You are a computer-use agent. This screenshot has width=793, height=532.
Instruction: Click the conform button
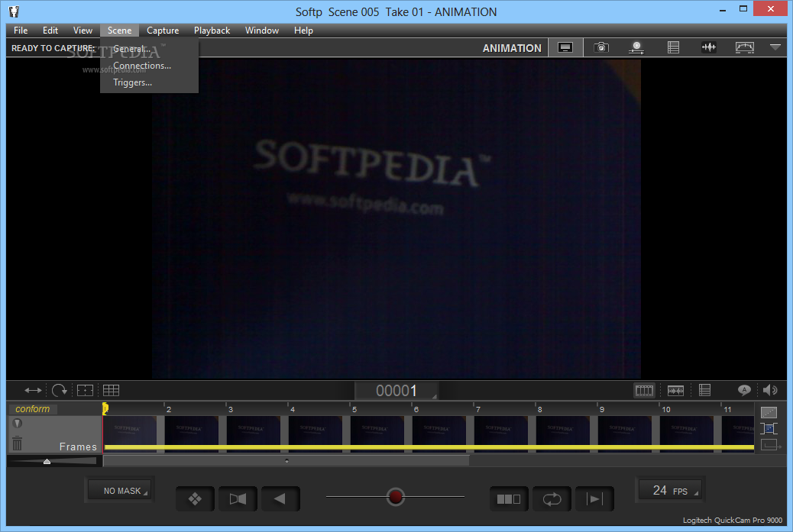[x=32, y=408]
